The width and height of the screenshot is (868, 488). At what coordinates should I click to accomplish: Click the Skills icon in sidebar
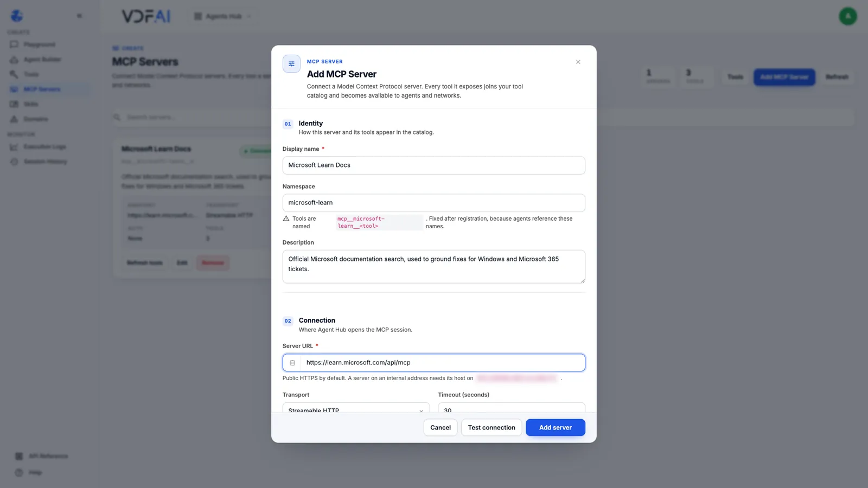[x=14, y=104]
